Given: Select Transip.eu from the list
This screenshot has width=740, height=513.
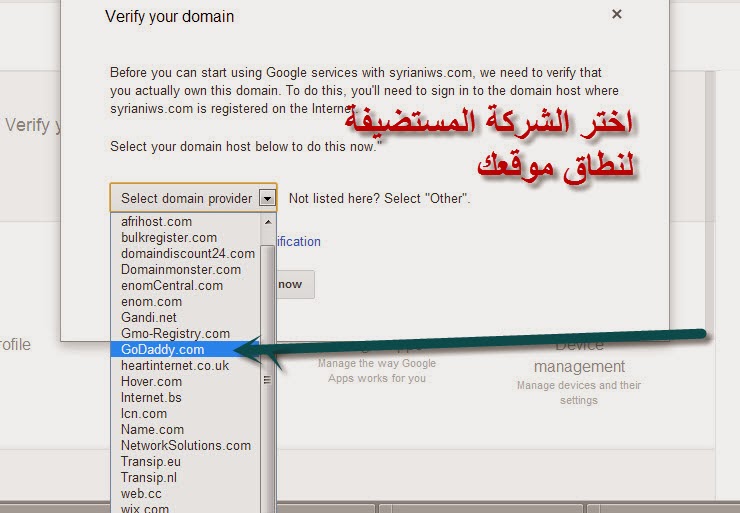Looking at the screenshot, I should point(185,462).
